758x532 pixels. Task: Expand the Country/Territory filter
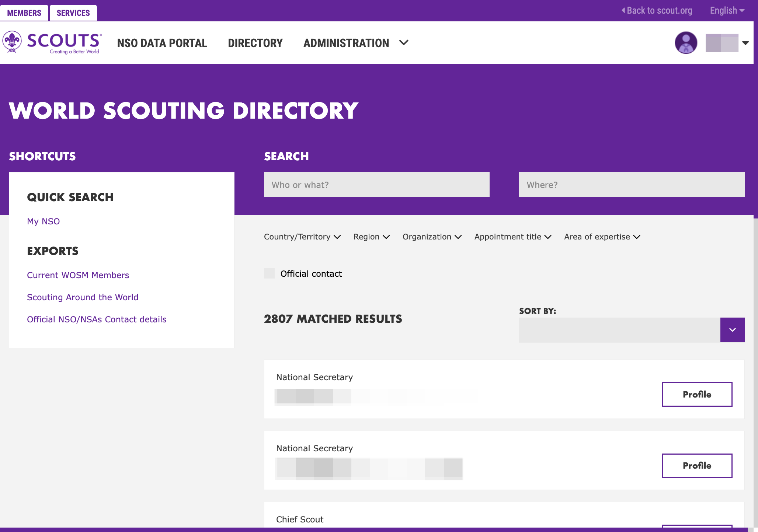[x=302, y=237]
